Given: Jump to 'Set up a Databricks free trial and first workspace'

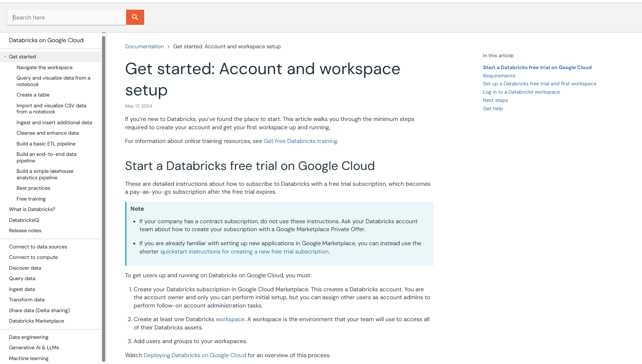Looking at the screenshot, I should (x=540, y=84).
